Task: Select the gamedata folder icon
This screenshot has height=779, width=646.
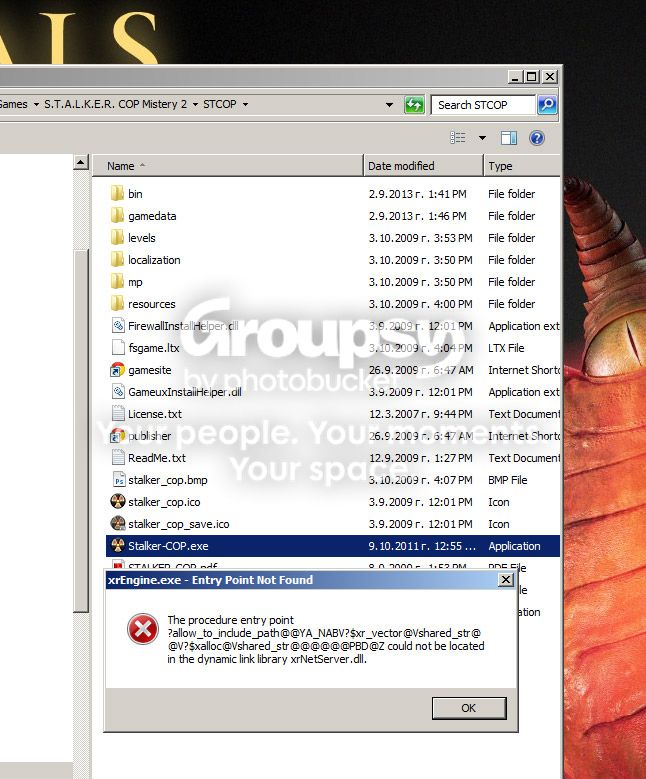Action: (117, 215)
